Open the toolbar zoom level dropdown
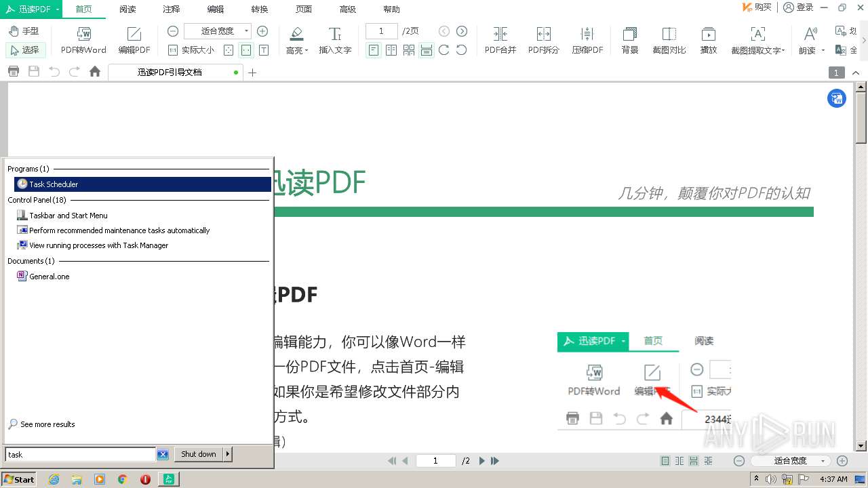 pos(246,31)
